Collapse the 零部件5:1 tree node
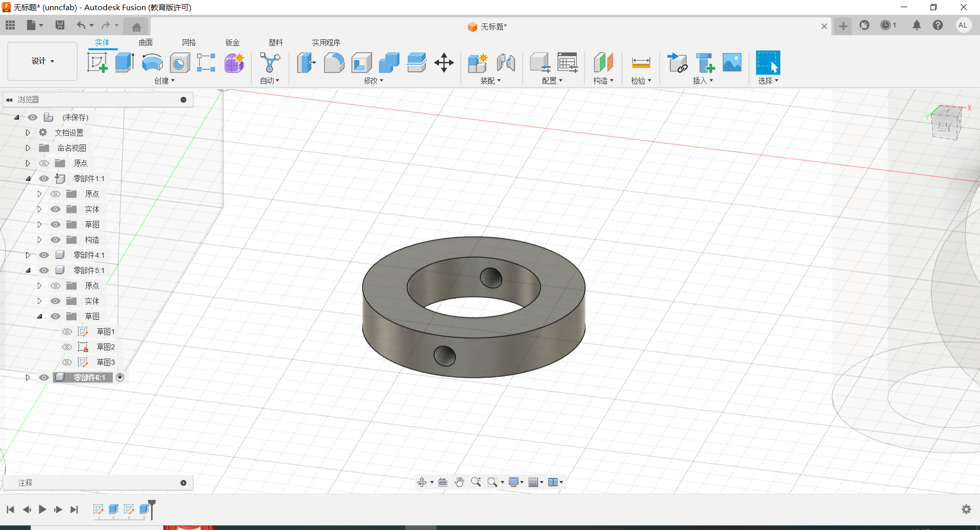980x530 pixels. (28, 270)
